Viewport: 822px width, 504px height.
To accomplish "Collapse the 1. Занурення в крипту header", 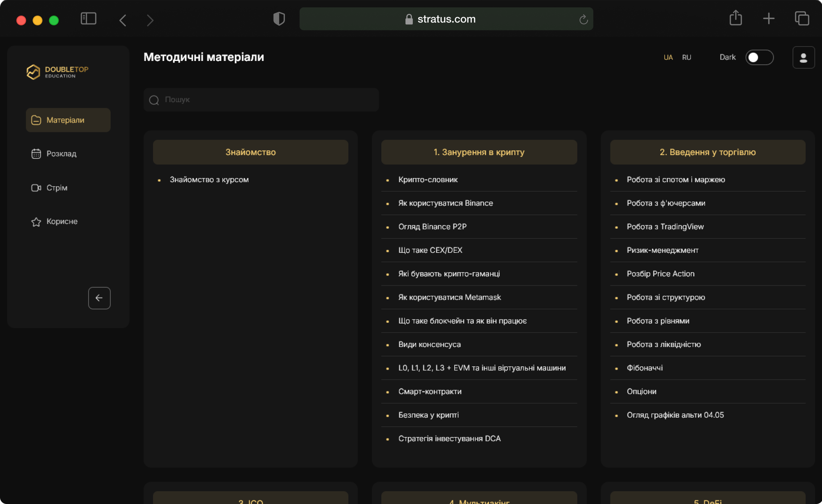I will pos(479,152).
